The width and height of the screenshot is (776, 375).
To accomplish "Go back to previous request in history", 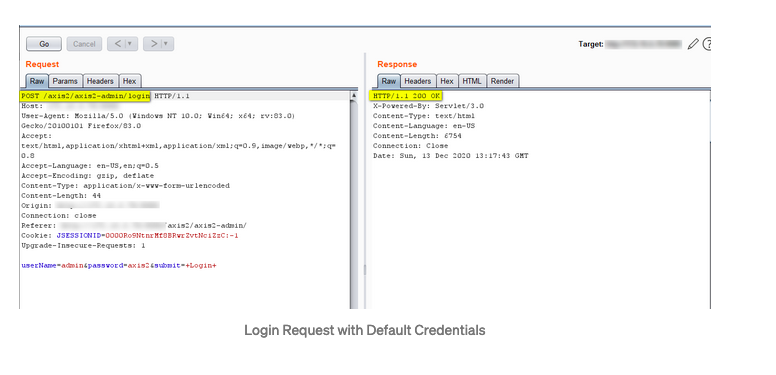I will point(117,44).
